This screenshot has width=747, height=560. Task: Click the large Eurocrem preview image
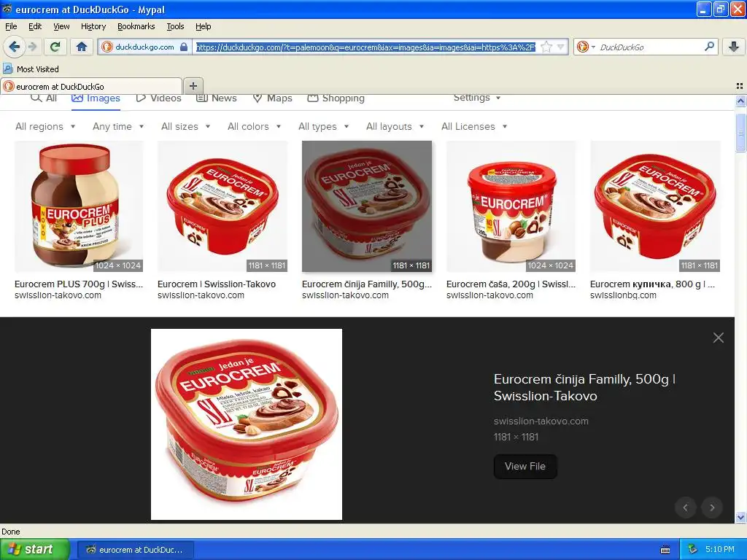click(247, 424)
